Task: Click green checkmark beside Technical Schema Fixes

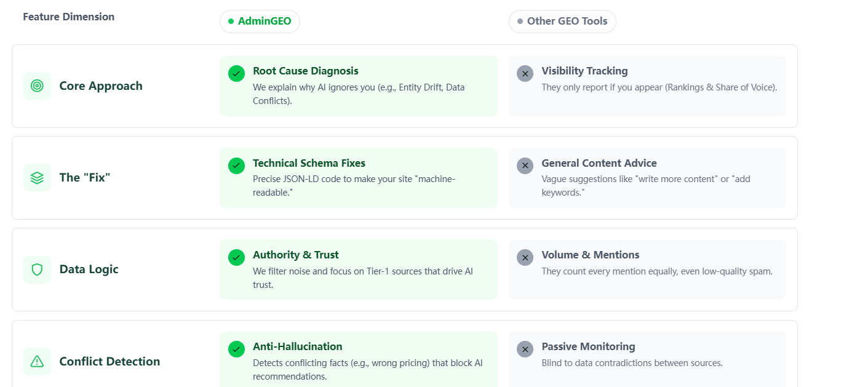Action: click(236, 166)
